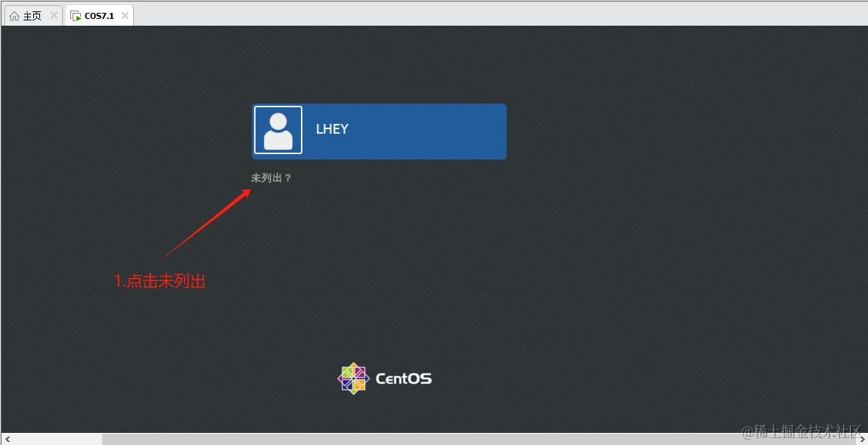The height and width of the screenshot is (445, 868).
Task: Close the 主页 tab with its X
Action: 54,16
